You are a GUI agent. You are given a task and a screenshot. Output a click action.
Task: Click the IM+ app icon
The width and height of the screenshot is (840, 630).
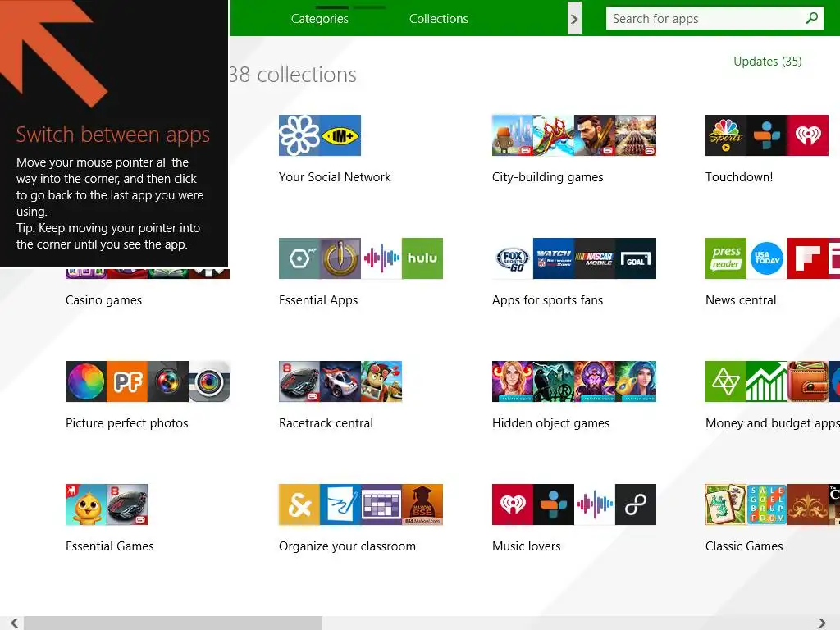340,135
